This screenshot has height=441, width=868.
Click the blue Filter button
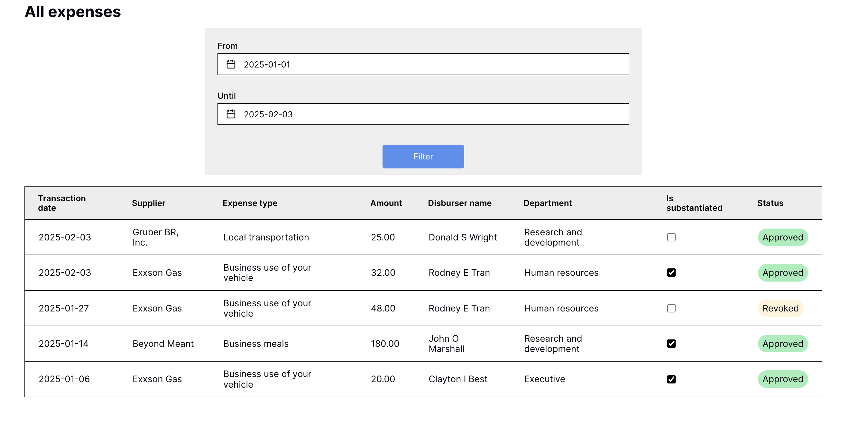click(423, 157)
